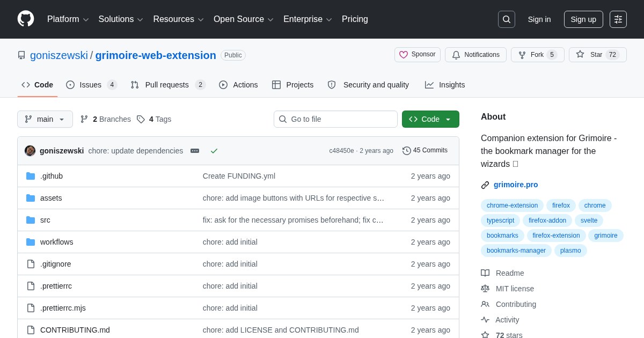Open the CONTRIBUTING.md file
Viewport: 644px width, 338px height.
[x=75, y=330]
